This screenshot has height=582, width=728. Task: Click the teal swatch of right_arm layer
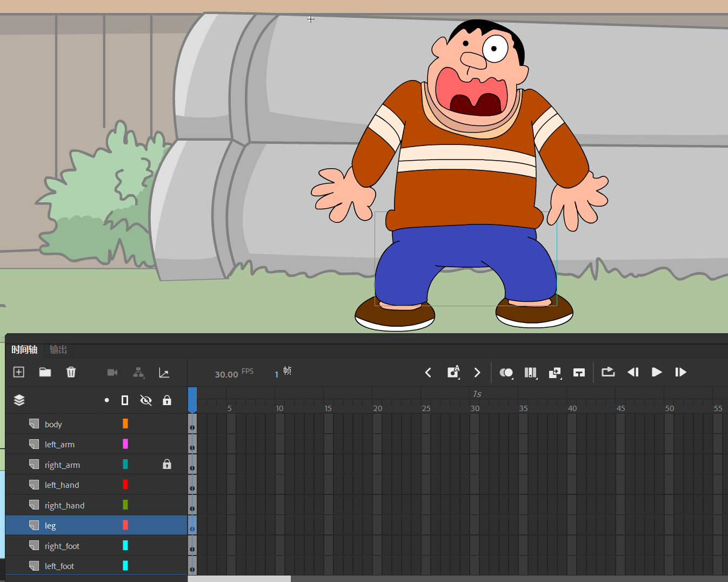pos(125,464)
